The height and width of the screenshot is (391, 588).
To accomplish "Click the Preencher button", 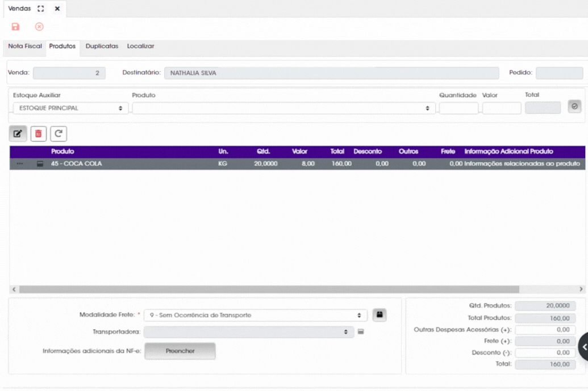I will tap(180, 351).
